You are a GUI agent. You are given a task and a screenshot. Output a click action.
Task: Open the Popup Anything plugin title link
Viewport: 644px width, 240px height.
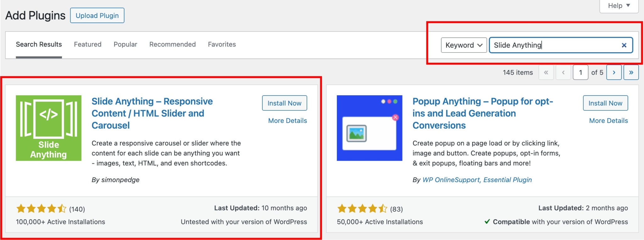click(483, 113)
